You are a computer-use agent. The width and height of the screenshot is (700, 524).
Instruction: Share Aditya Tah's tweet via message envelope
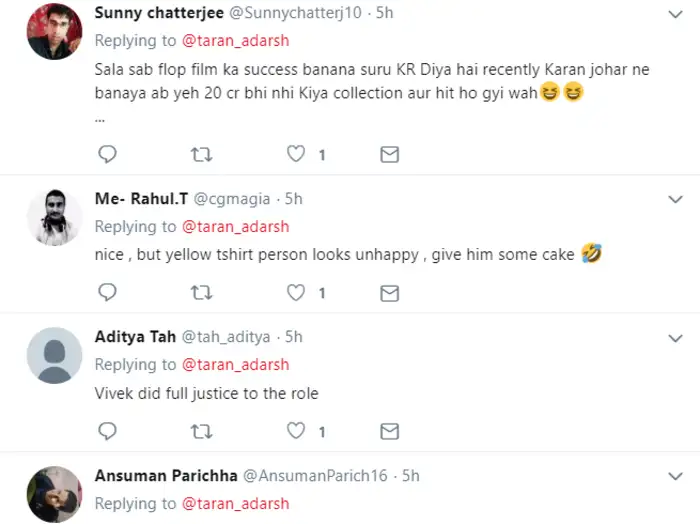390,431
